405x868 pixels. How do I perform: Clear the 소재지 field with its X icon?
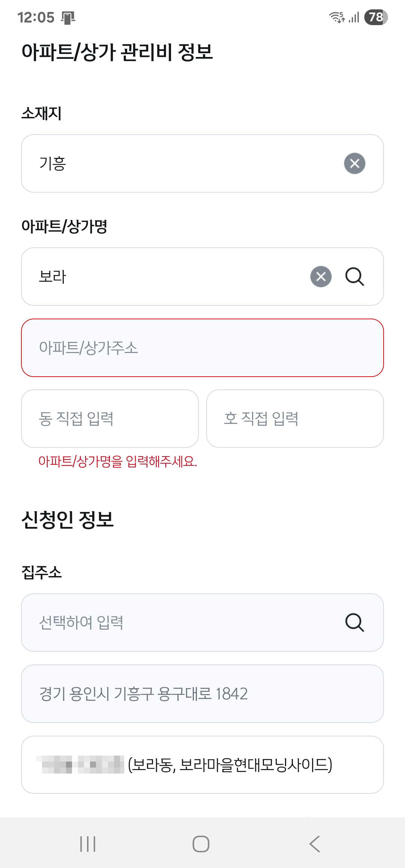(x=354, y=163)
